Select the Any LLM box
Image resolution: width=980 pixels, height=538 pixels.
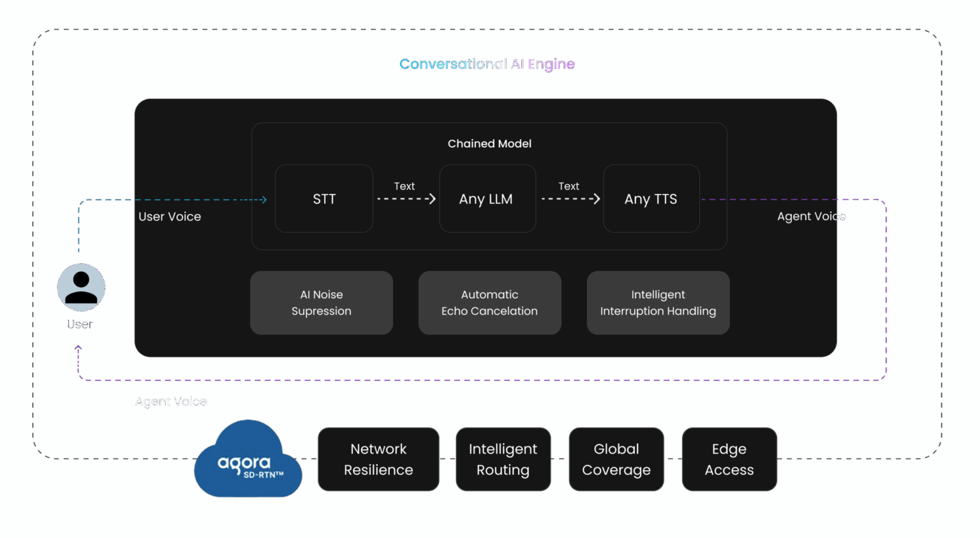(x=487, y=199)
